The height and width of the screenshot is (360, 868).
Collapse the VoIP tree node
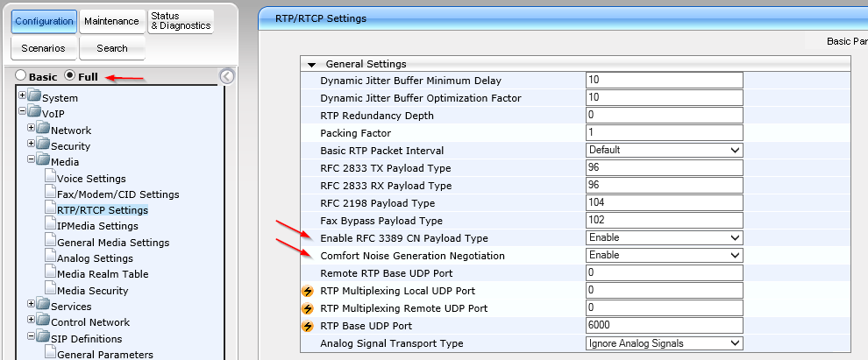(x=23, y=110)
